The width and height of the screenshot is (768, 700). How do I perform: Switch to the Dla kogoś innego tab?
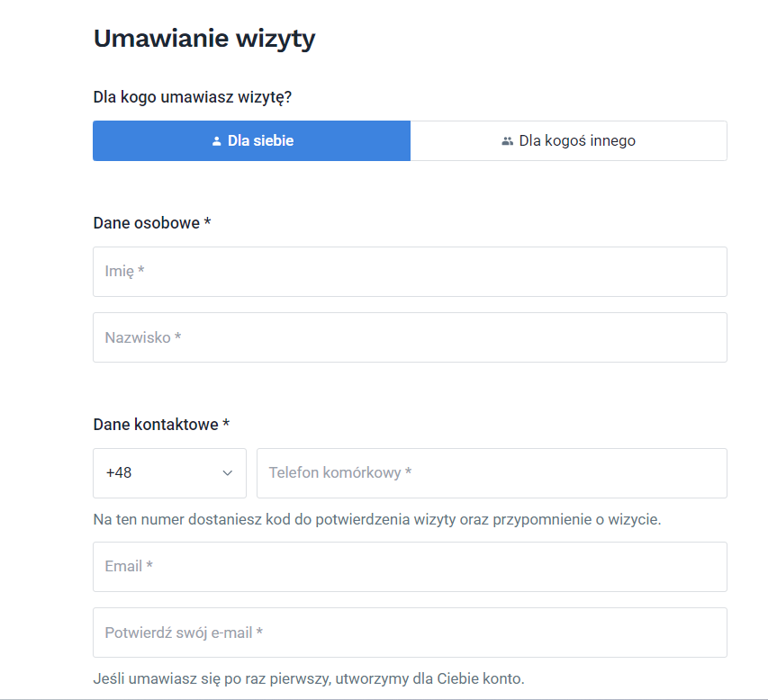568,140
